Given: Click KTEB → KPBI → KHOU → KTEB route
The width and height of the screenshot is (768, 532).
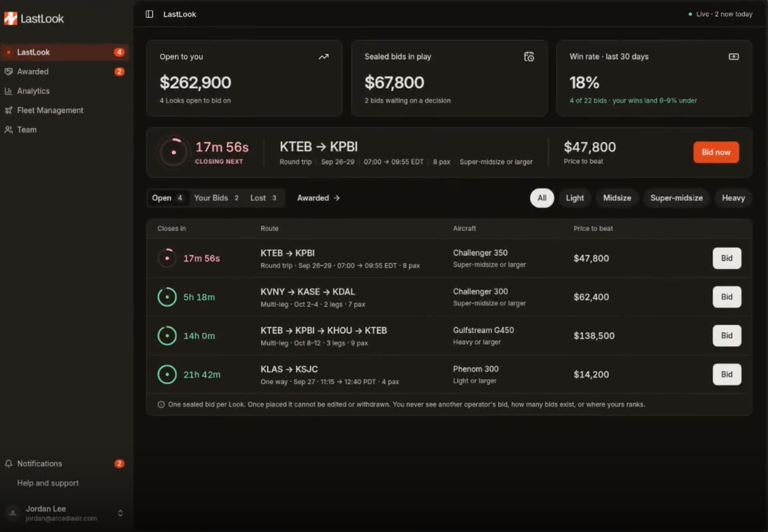Looking at the screenshot, I should [x=324, y=330].
